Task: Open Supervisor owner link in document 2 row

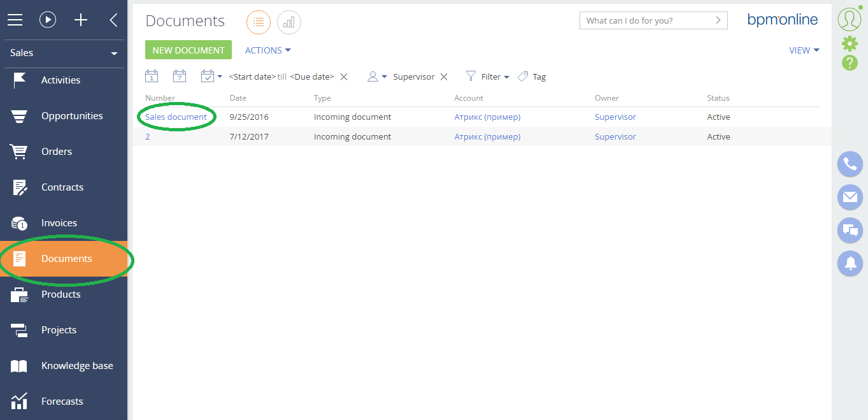Action: pyautogui.click(x=615, y=137)
